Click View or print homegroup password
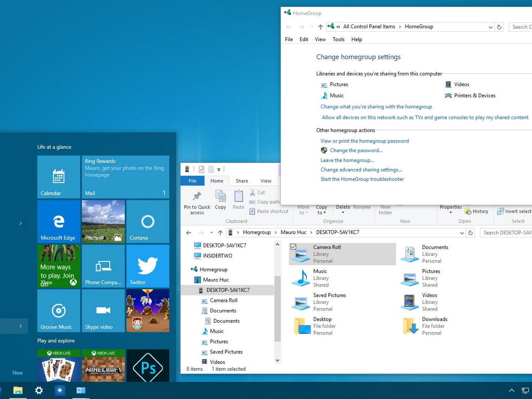Viewport: 532px width, 399px height. tap(364, 141)
